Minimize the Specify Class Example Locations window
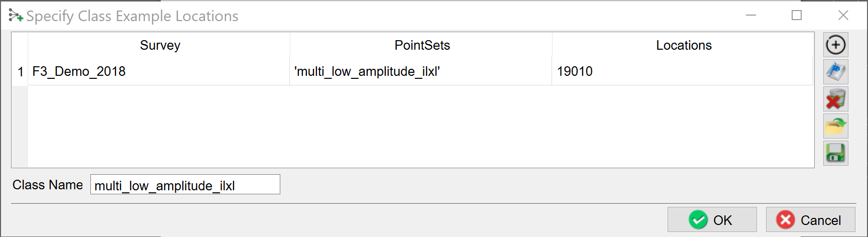Screen dimensions: 868x237 751,16
